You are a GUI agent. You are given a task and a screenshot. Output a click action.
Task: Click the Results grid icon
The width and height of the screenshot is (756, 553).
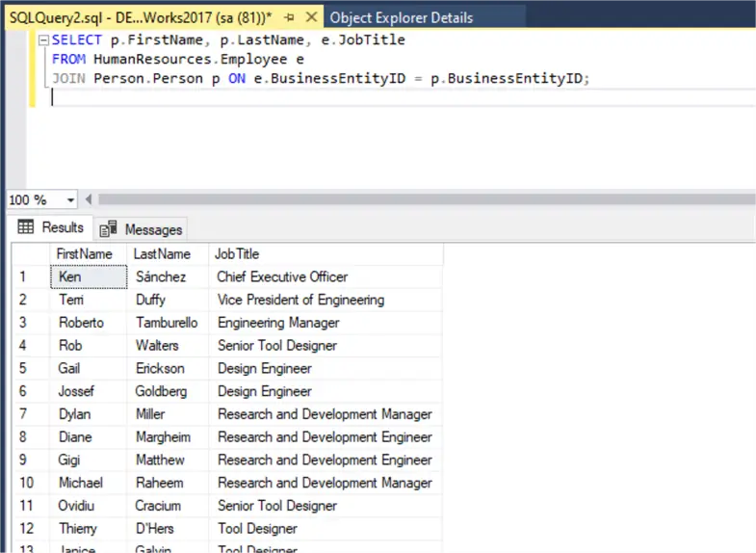pyautogui.click(x=26, y=228)
